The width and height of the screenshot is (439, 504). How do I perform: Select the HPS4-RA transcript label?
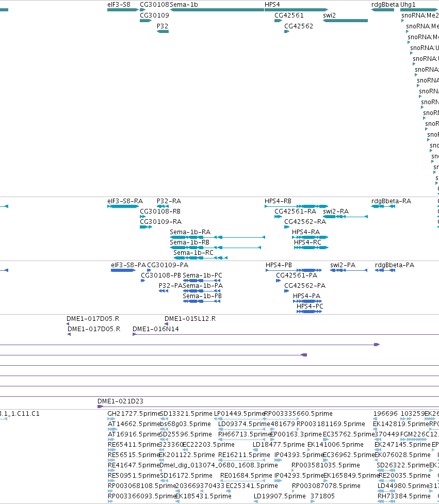pyautogui.click(x=306, y=232)
